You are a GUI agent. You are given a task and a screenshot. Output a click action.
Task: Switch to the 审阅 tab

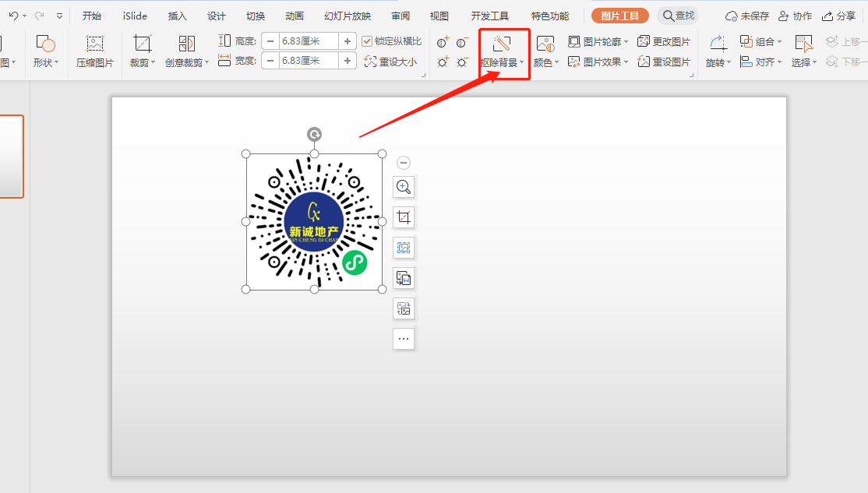pos(400,16)
